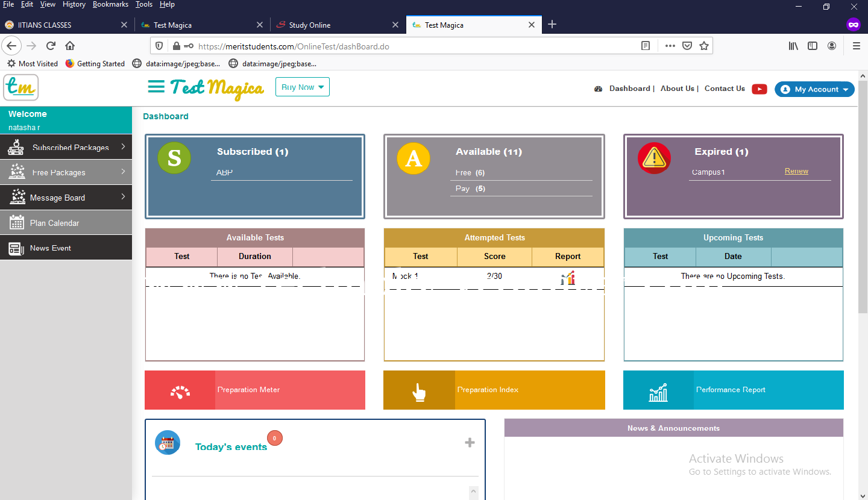This screenshot has width=868, height=500.
Task: Click the green S Subscribed badge
Action: [174, 158]
